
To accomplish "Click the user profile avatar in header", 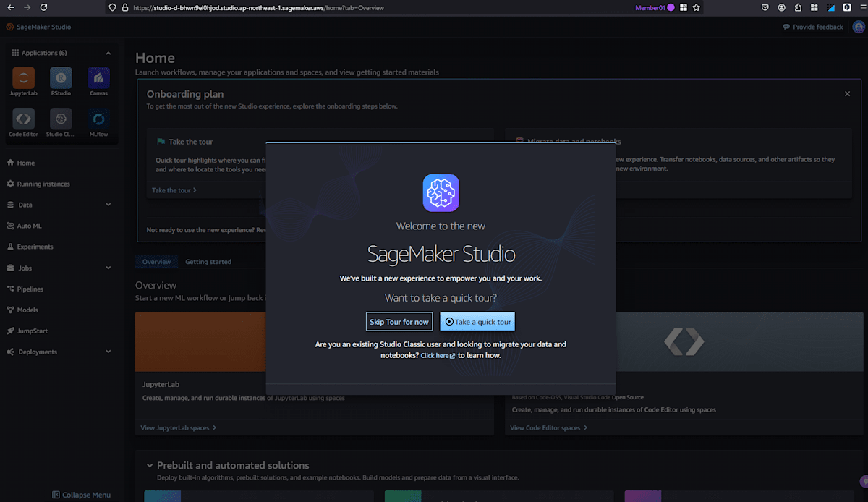I will (859, 27).
